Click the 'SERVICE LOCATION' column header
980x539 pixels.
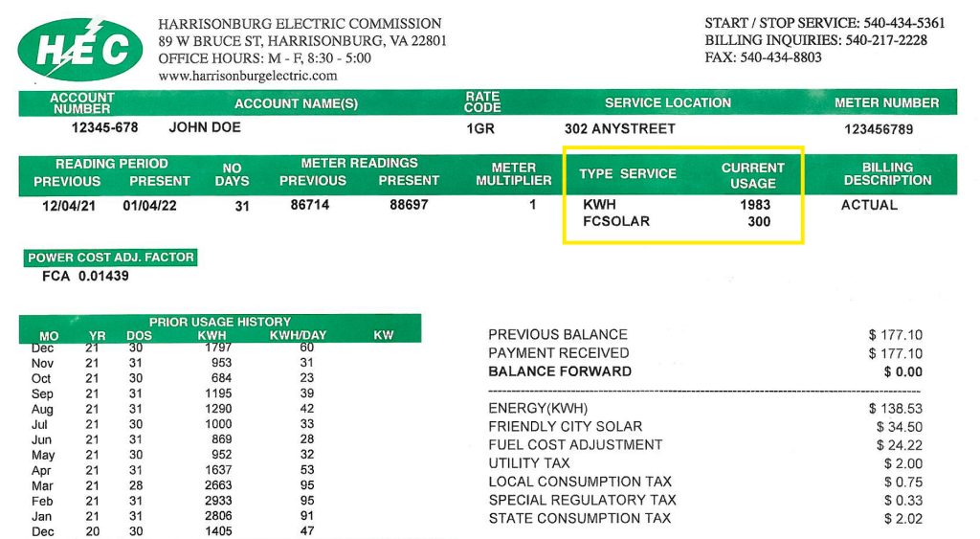[667, 103]
